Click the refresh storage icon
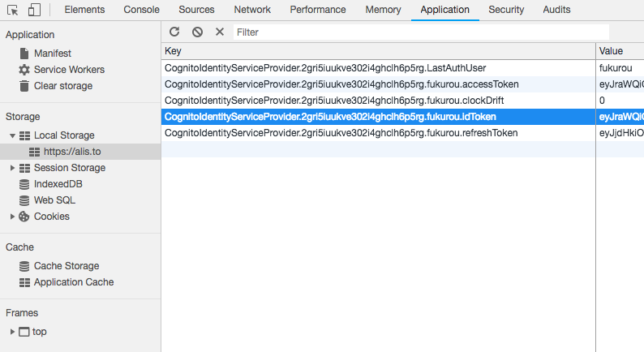The image size is (644, 352). point(174,32)
